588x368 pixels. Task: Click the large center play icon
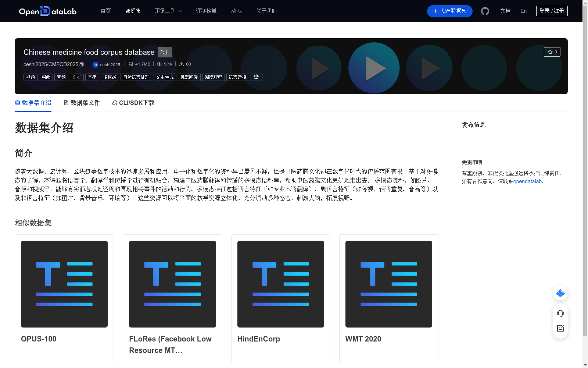point(374,68)
